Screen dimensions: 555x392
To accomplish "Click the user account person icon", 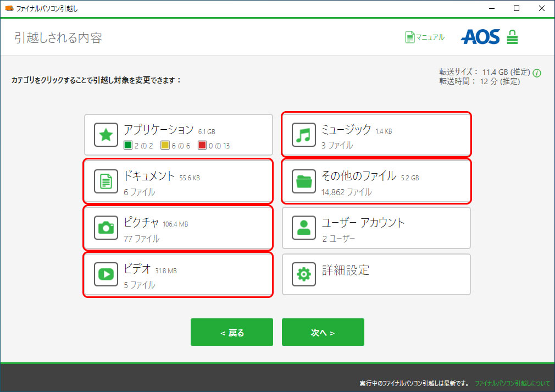I will tap(304, 228).
